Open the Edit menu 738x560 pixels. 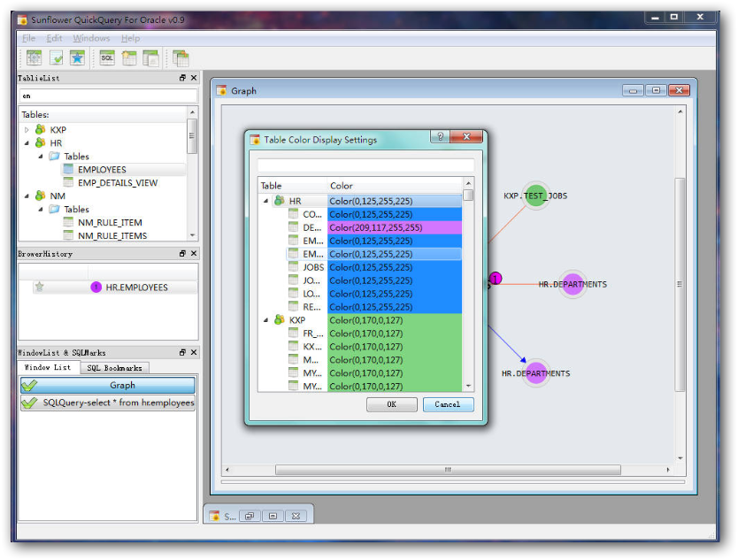pos(54,38)
